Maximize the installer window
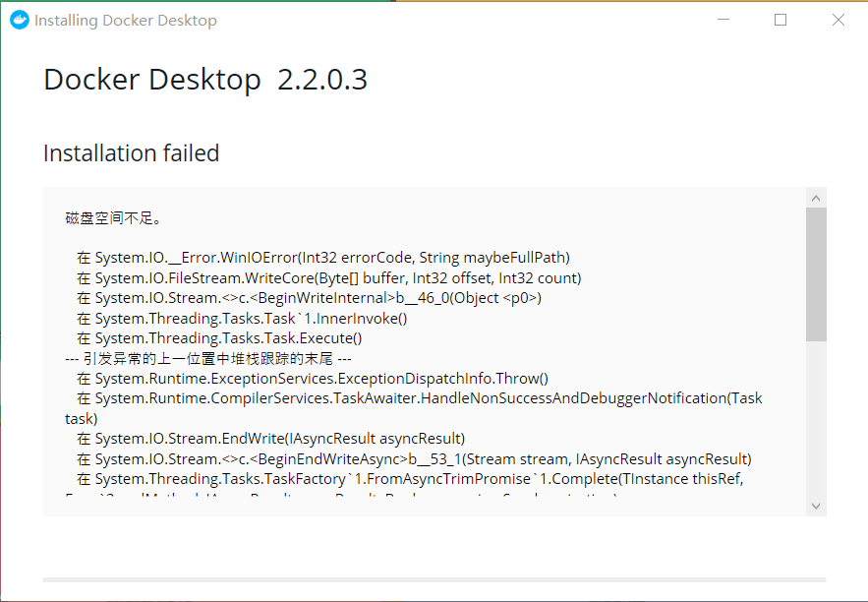Screen dimensions: 868x602 click(781, 20)
